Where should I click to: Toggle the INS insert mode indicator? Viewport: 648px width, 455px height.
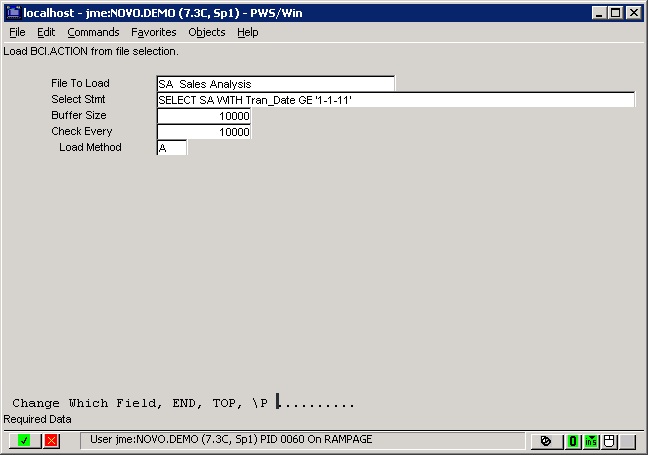coord(591,440)
